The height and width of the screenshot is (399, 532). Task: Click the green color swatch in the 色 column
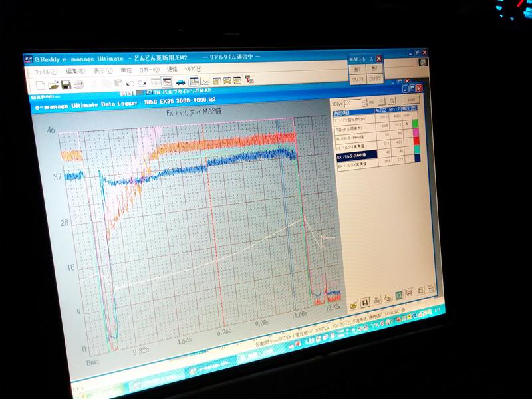(x=415, y=123)
